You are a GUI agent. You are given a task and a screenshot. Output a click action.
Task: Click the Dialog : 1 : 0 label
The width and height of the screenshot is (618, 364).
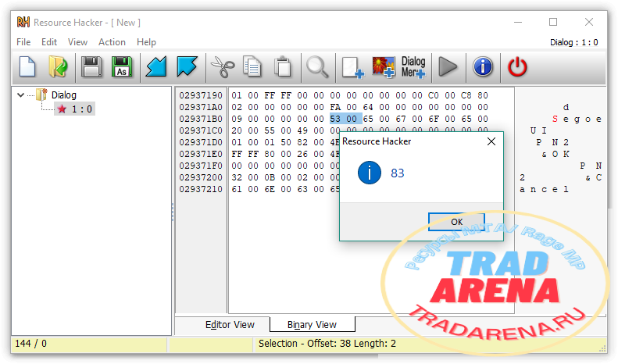pos(573,42)
